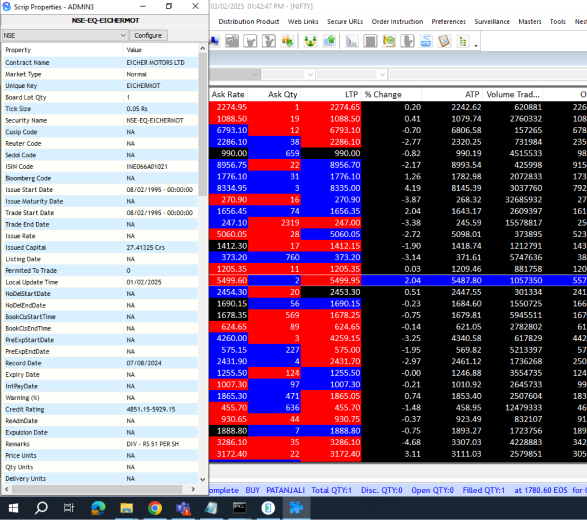Open File Explorer from the taskbar
587x520 pixels.
coord(127,508)
